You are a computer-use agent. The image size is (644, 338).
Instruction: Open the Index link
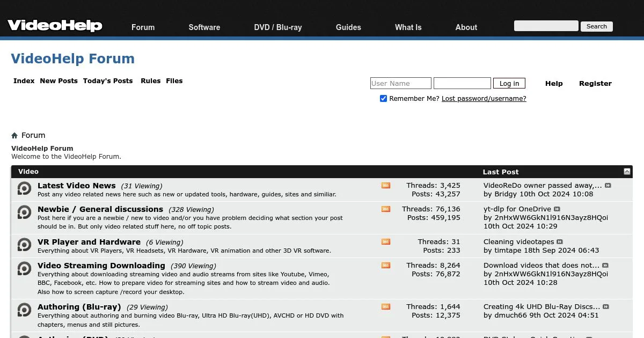tap(24, 81)
